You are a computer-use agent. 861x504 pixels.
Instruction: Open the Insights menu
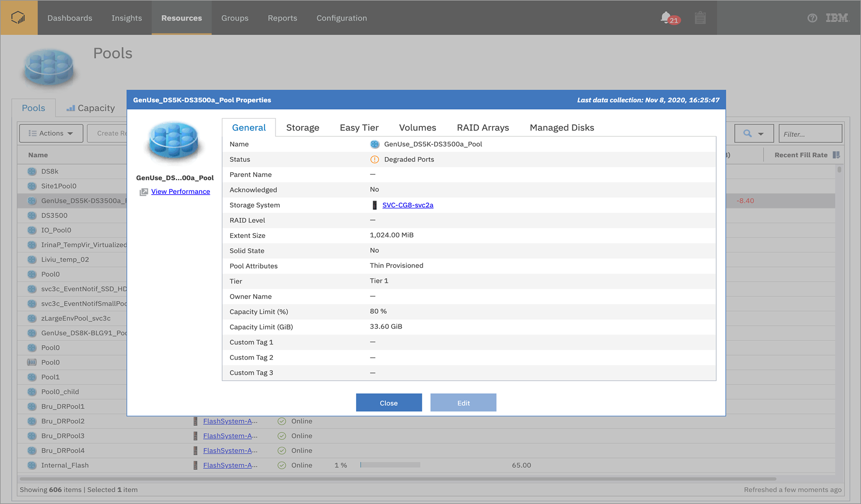click(x=126, y=18)
